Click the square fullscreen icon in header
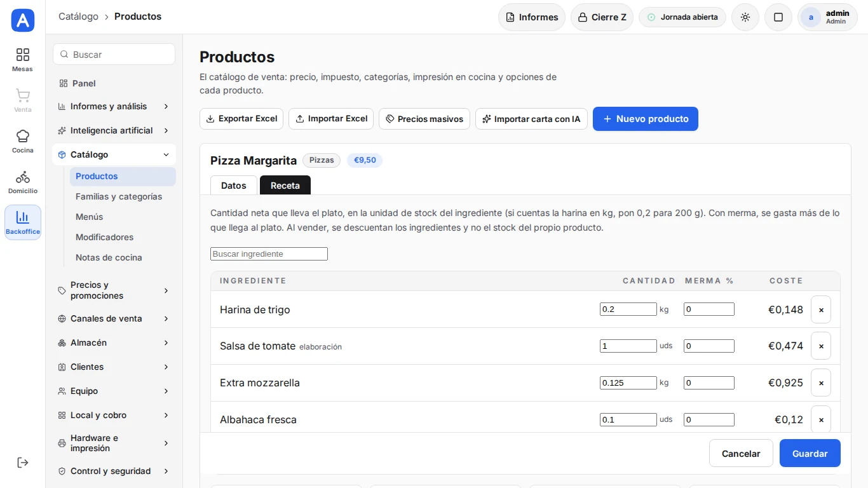This screenshot has height=488, width=868. tap(778, 17)
